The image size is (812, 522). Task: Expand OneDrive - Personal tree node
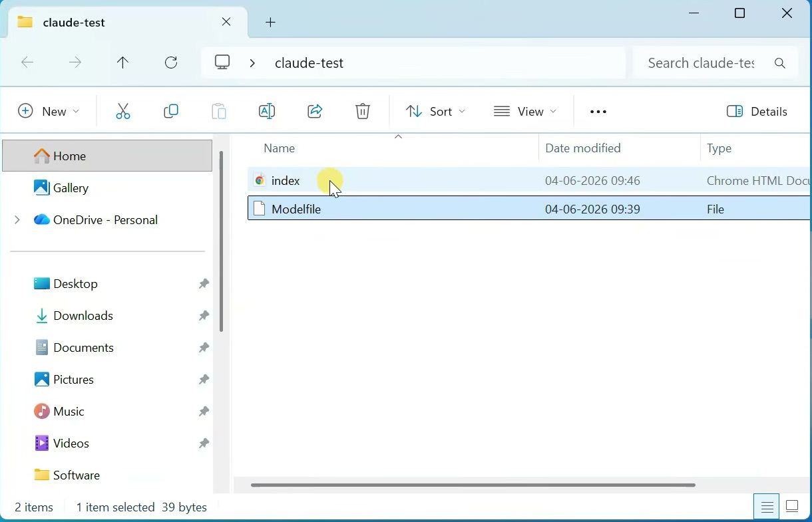coord(17,220)
